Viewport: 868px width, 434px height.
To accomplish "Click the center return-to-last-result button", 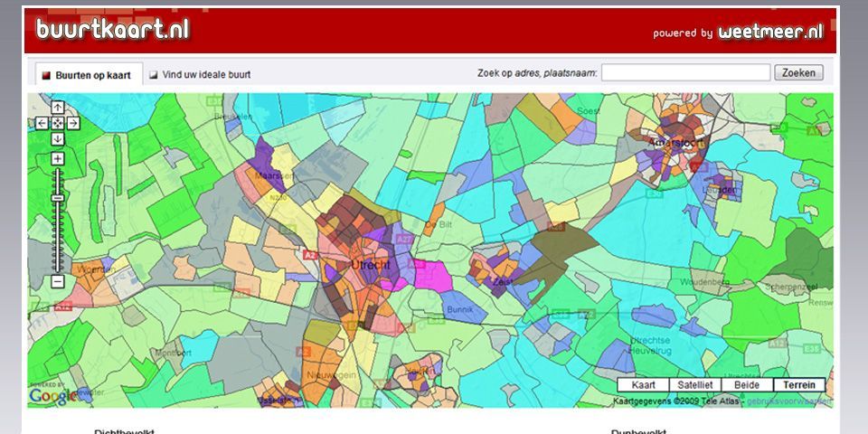I will 58,123.
